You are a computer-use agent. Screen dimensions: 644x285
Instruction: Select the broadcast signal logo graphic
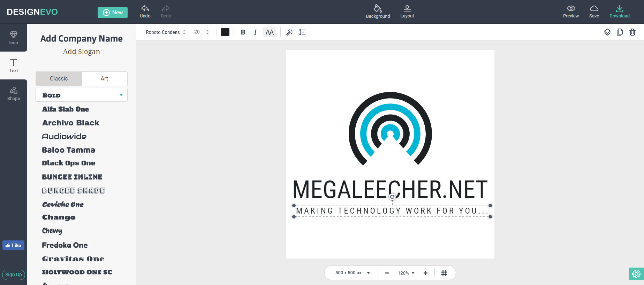coord(390,129)
